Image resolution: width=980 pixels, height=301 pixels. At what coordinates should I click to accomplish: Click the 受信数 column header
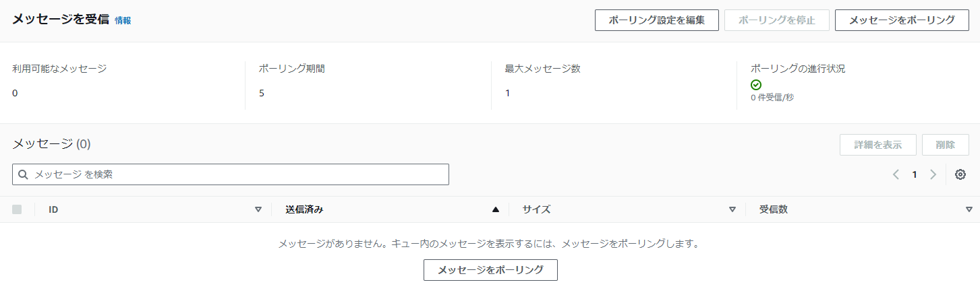(774, 209)
